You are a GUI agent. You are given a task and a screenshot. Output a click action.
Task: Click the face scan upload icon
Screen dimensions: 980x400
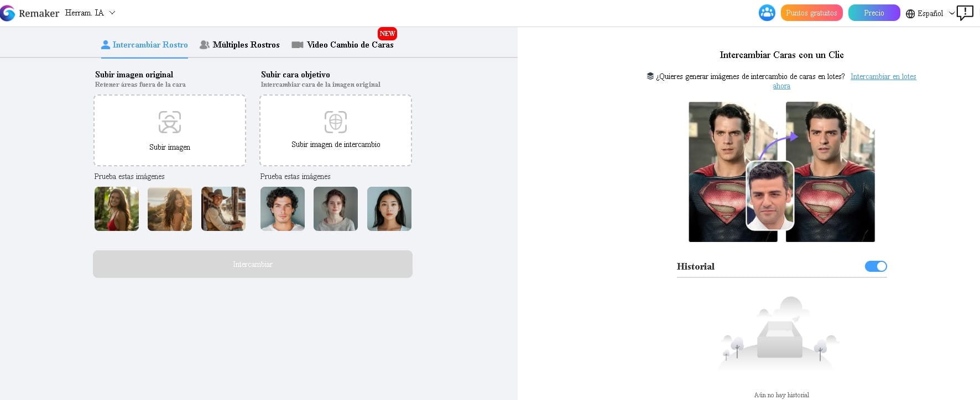(x=170, y=122)
